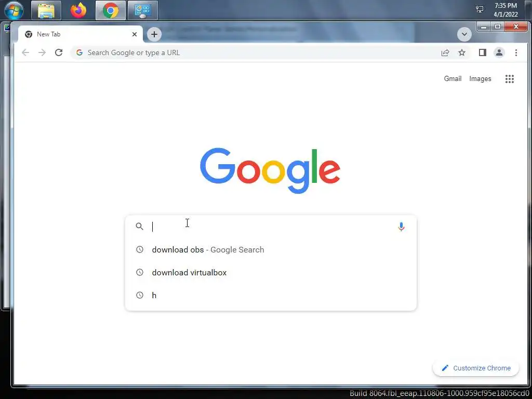Viewport: 532px width, 399px height.
Task: Click the clock icon beside download obs
Action: (139, 249)
